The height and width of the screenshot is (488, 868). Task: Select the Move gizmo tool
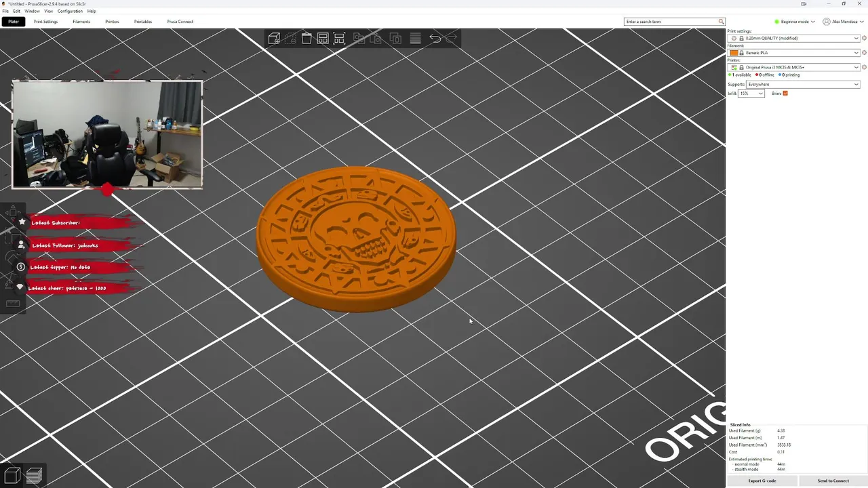(x=13, y=213)
